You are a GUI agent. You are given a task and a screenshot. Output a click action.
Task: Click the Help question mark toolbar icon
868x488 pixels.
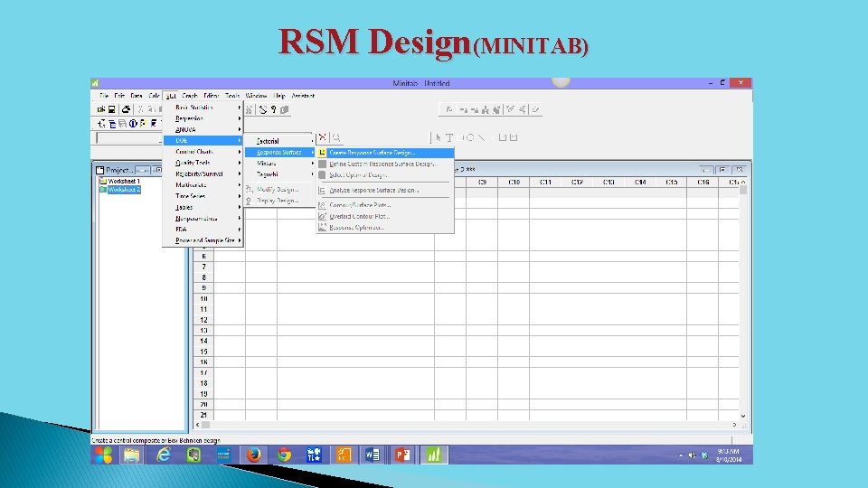[x=273, y=109]
